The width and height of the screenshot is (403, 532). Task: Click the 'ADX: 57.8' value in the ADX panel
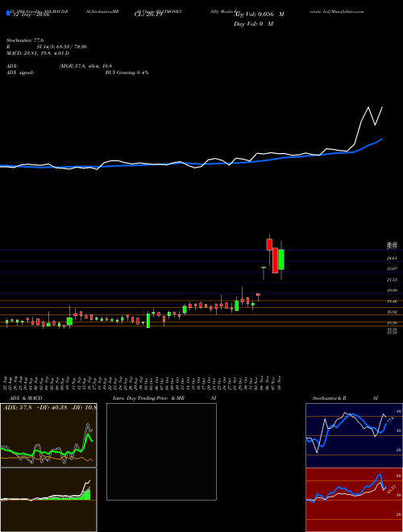(17, 408)
